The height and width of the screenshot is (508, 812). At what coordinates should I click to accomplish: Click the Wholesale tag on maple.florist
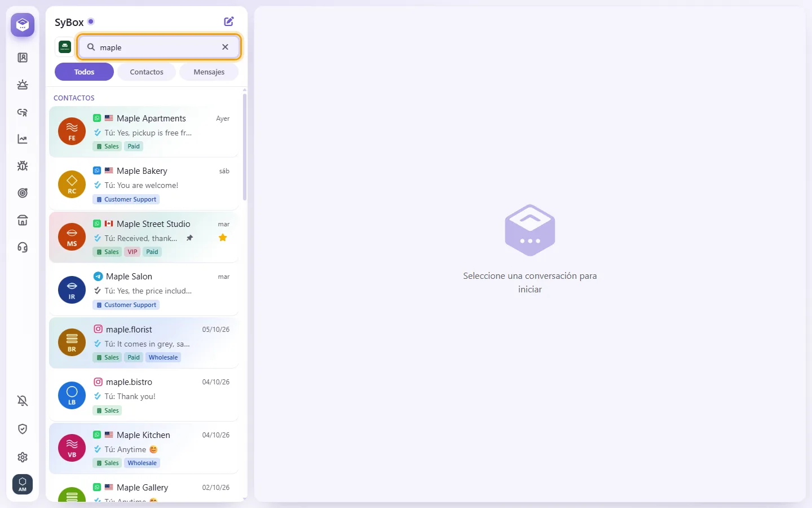pos(163,357)
